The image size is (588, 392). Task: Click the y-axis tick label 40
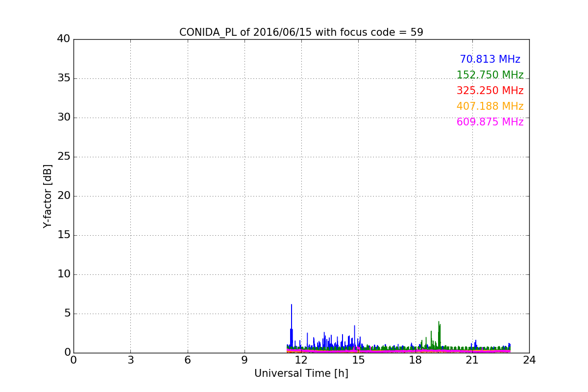[x=64, y=39]
